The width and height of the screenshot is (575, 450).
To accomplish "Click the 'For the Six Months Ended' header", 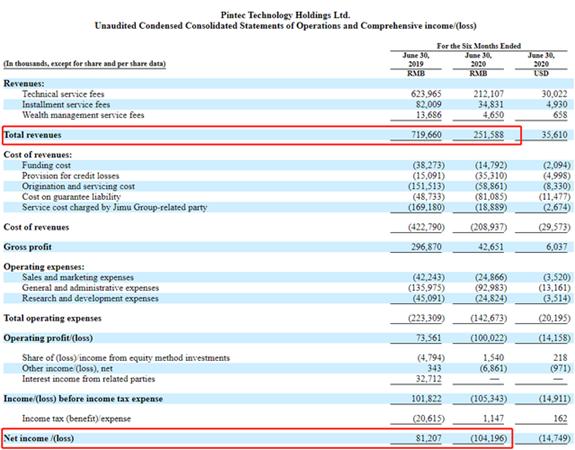I will point(479,46).
